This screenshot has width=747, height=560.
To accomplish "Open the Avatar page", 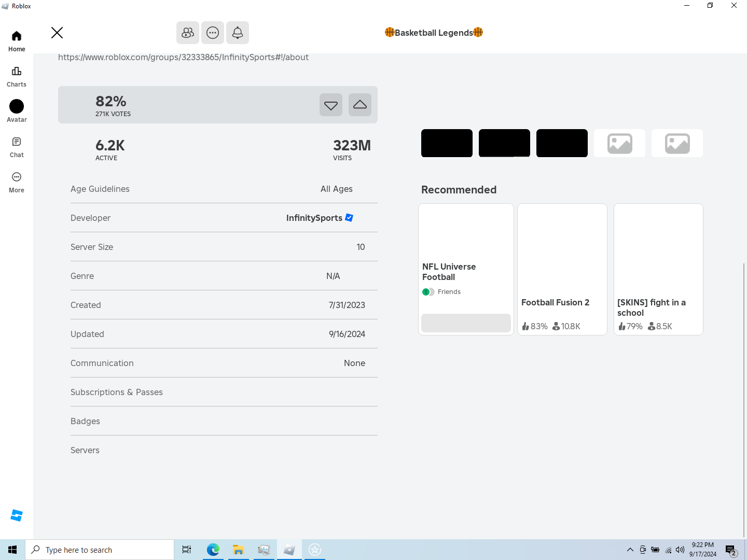I will [17, 111].
